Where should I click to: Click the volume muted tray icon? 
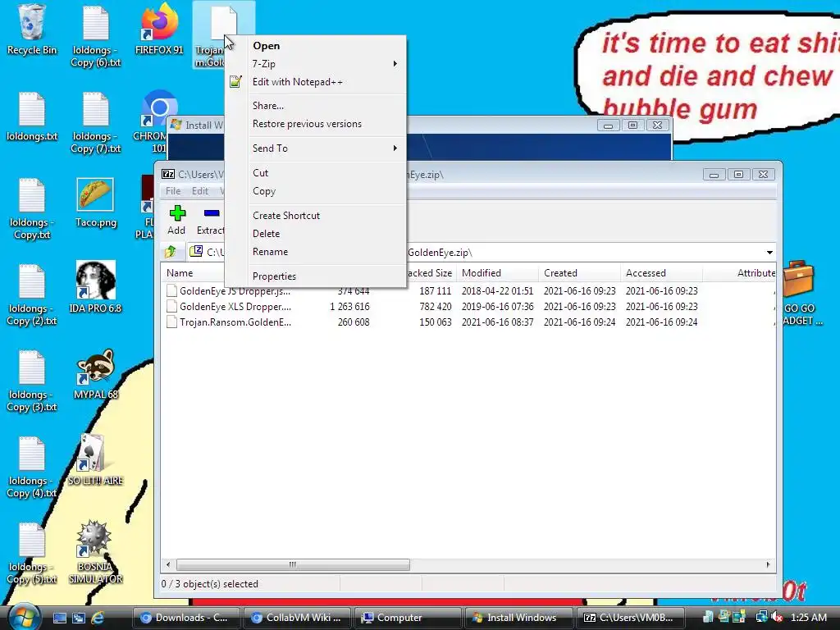(x=778, y=618)
